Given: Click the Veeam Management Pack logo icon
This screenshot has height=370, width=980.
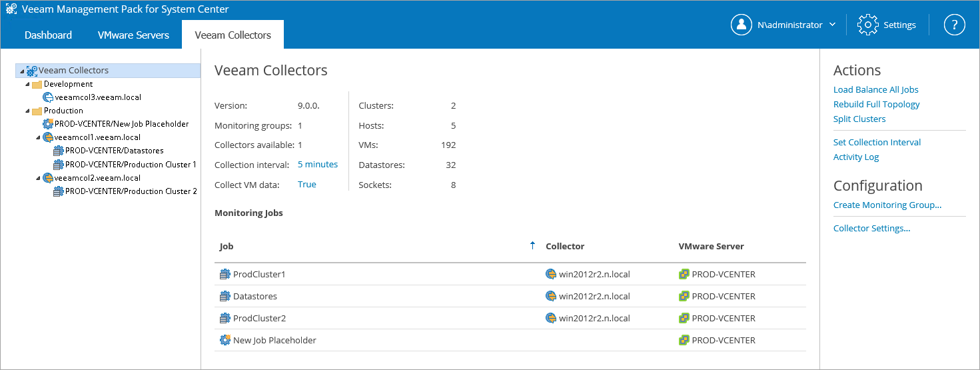Looking at the screenshot, I should [x=11, y=9].
